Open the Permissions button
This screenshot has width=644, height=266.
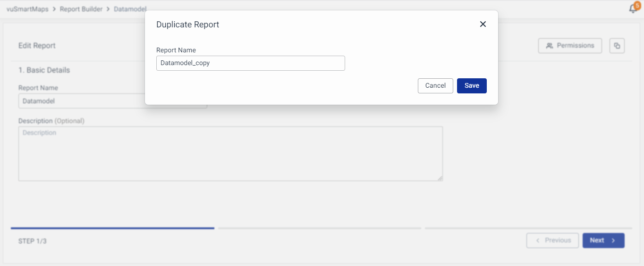point(570,46)
